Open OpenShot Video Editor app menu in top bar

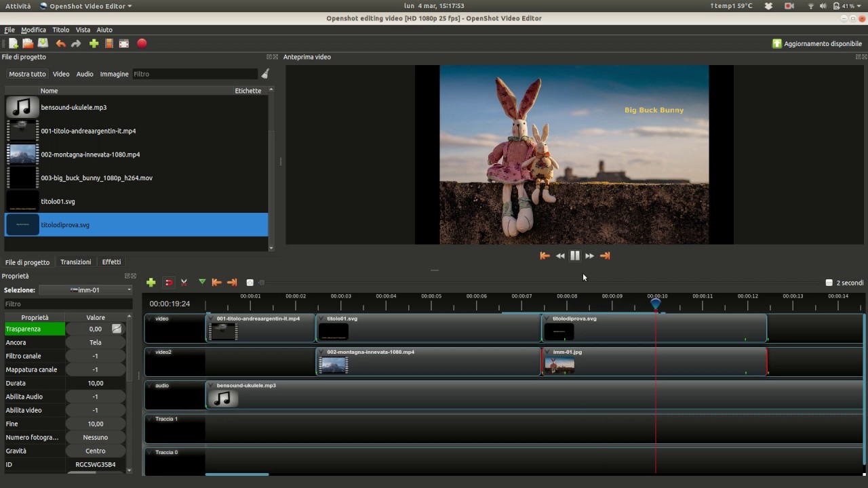pos(86,6)
